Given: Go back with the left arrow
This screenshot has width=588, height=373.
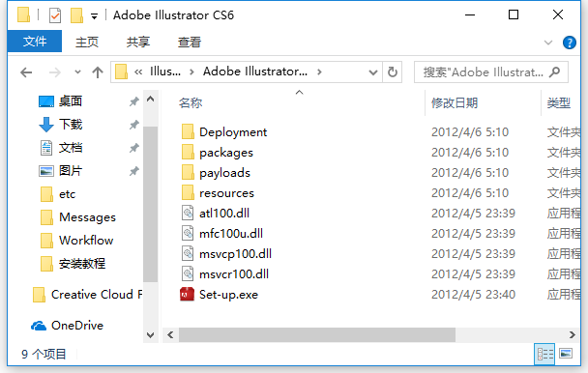Looking at the screenshot, I should tap(26, 72).
